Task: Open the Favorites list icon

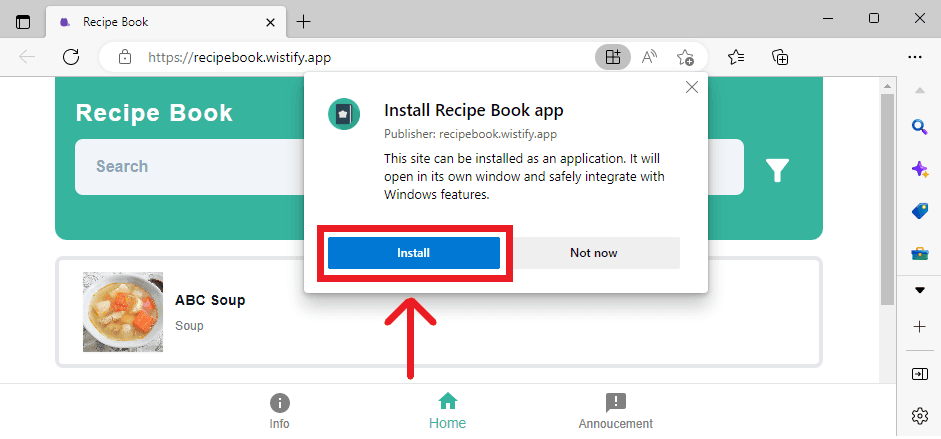Action: (736, 58)
